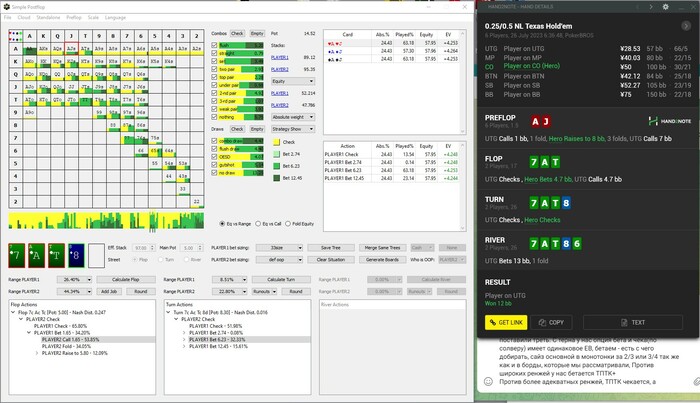Toggle the top pair checkbox
700x403 pixels.
[214, 77]
